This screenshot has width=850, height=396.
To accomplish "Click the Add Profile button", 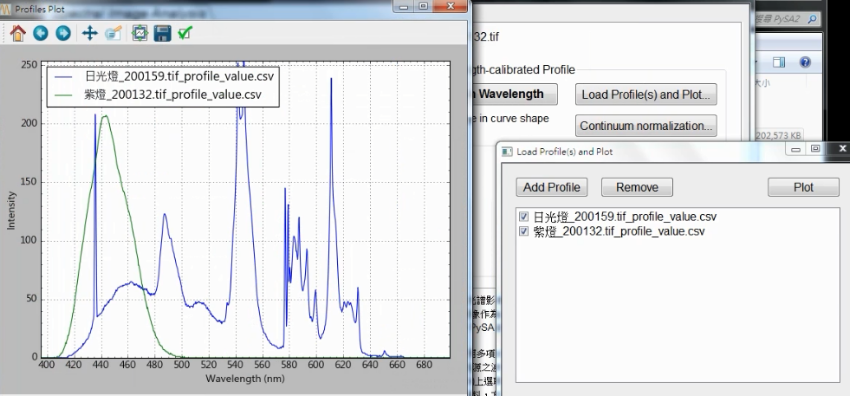I will click(551, 187).
